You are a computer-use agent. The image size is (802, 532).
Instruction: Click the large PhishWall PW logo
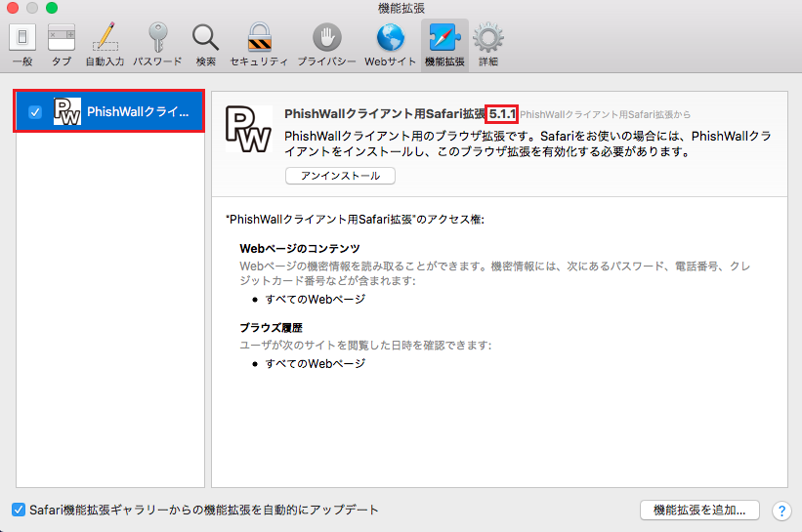click(248, 129)
